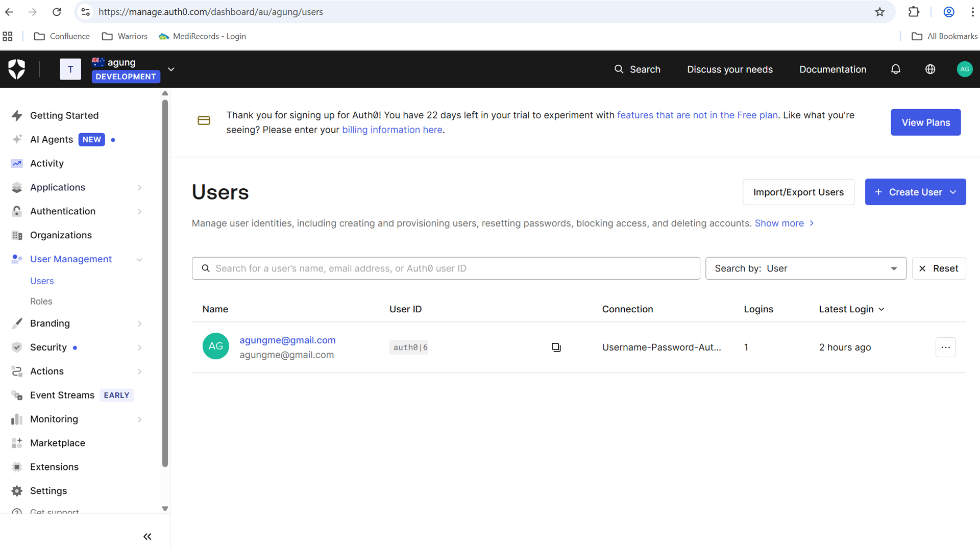Focus the user search input field

click(446, 268)
